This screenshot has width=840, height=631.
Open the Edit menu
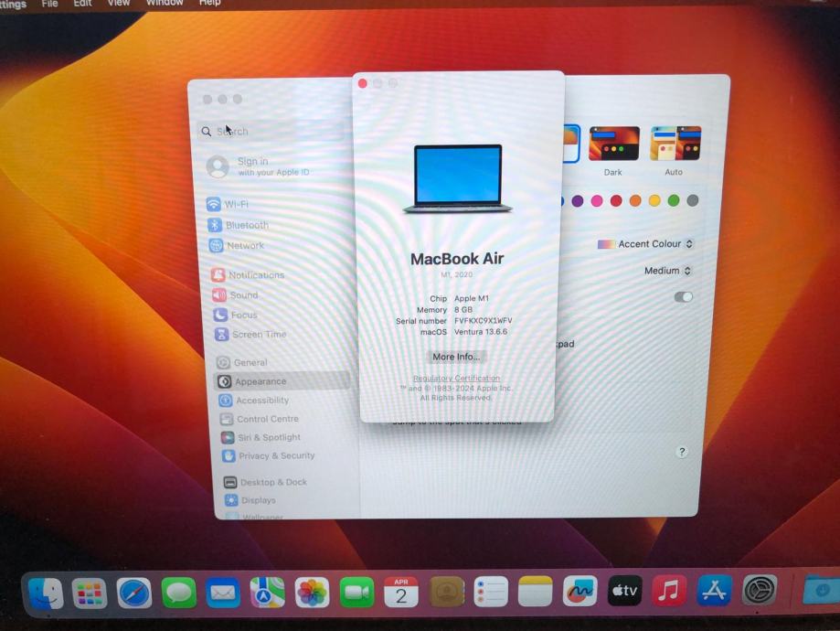[x=82, y=3]
